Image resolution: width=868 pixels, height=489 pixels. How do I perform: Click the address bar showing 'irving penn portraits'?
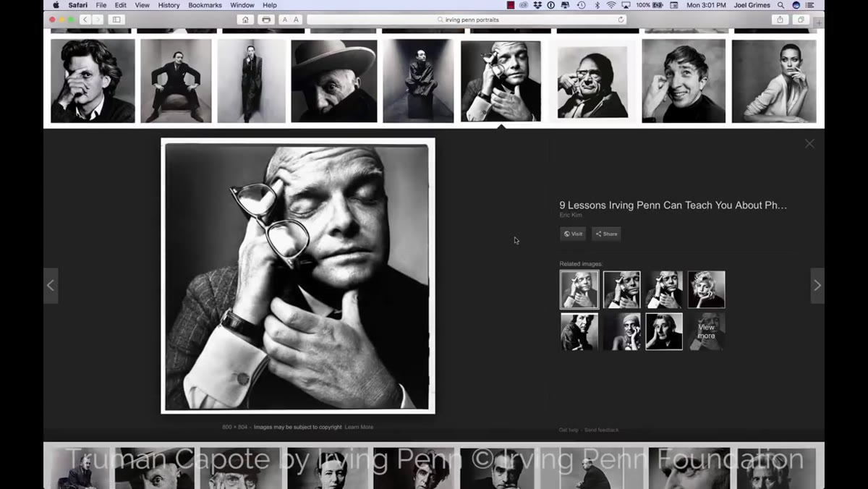[x=467, y=20]
